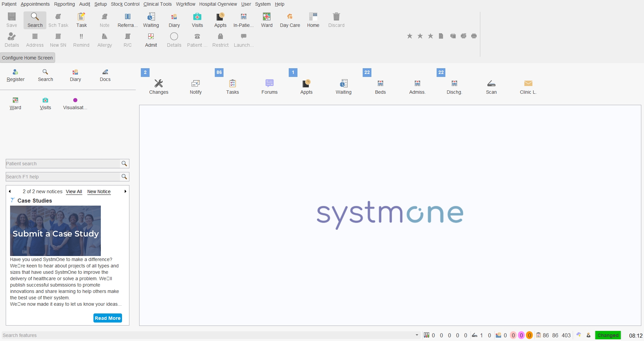Open Appts on the home screen
644x341 pixels.
point(307,87)
